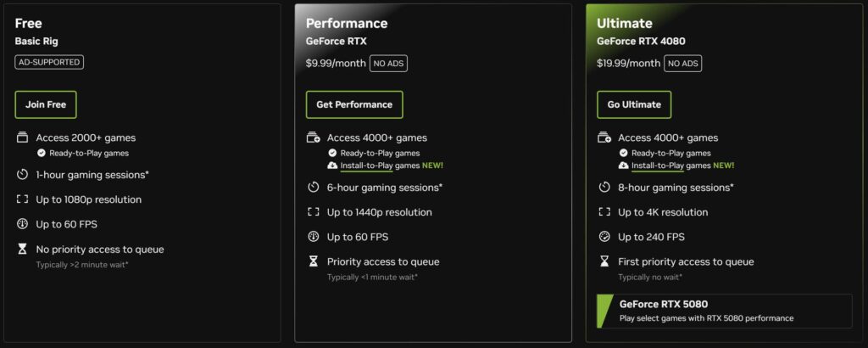Click the NO ADS badge next to $9.99/month
Screen dimensions: 868x348
(390, 64)
